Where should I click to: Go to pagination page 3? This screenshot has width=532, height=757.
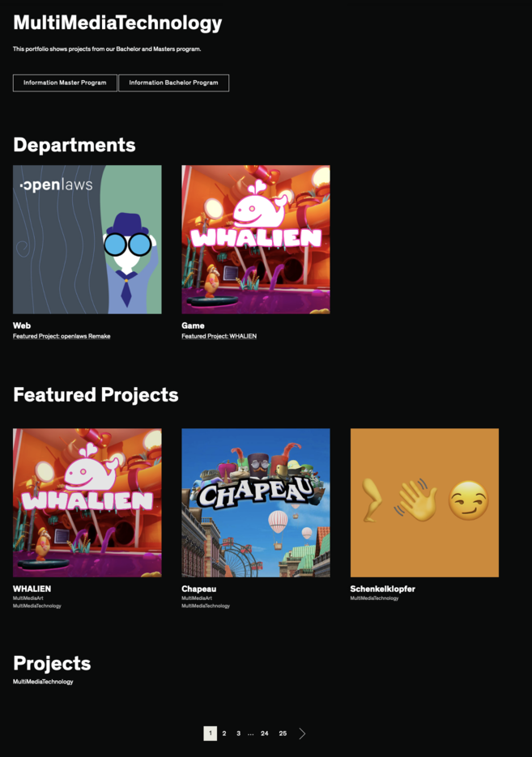coord(239,734)
